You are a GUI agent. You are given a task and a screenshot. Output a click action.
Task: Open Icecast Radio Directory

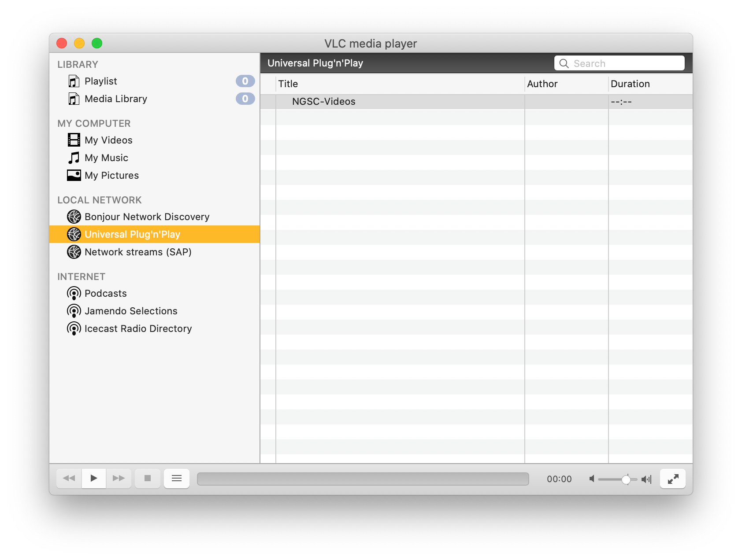point(154,328)
